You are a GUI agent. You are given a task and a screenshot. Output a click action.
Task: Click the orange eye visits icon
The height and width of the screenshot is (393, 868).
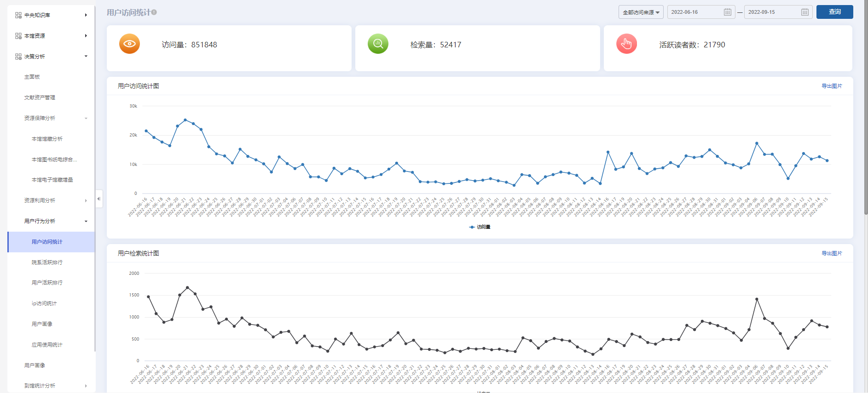click(x=129, y=44)
